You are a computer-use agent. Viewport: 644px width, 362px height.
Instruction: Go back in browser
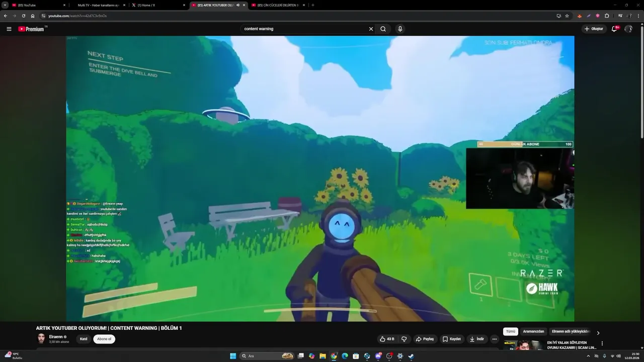point(6,16)
